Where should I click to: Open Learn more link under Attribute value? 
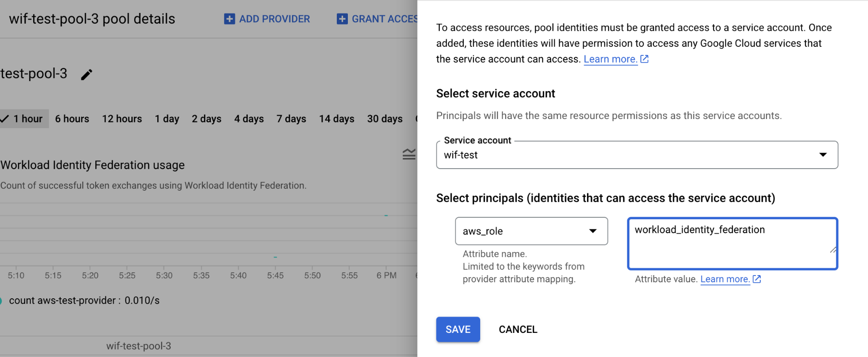(725, 279)
